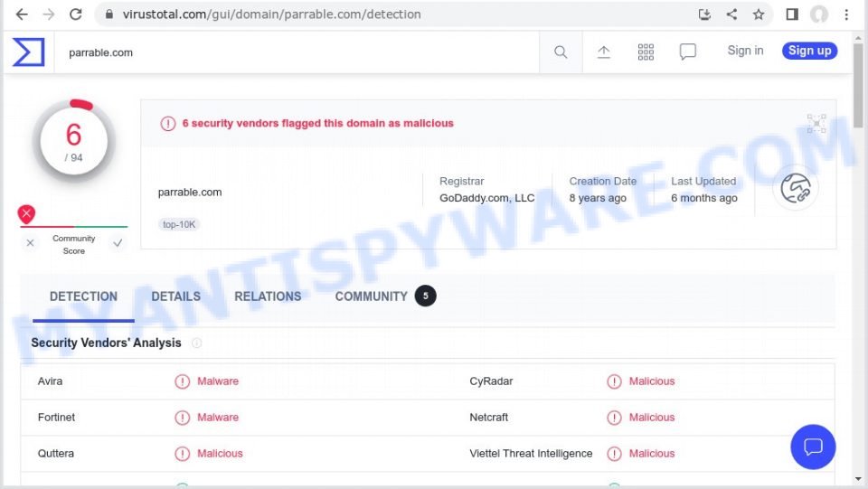
Task: Click the lock icon in address bar
Action: pyautogui.click(x=109, y=14)
